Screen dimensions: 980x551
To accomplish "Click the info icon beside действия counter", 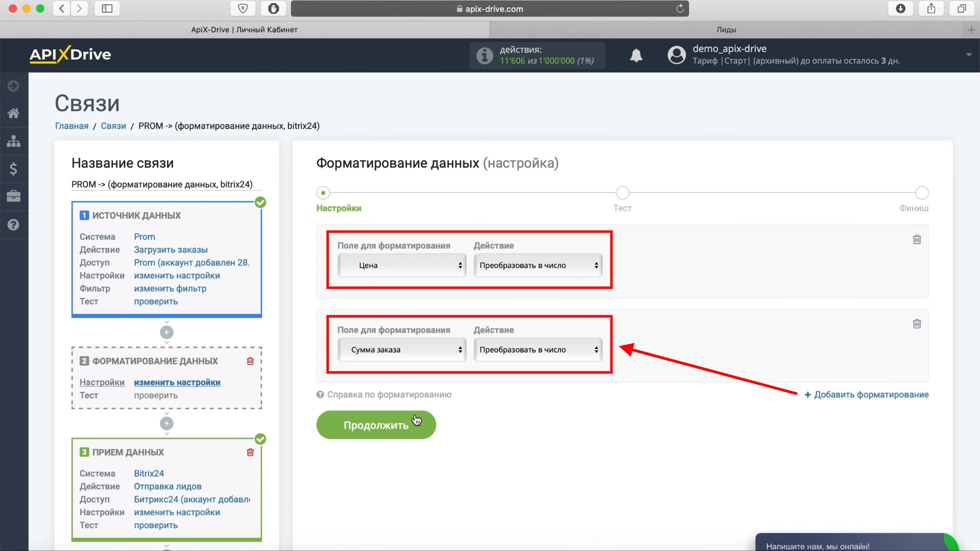I will click(484, 55).
